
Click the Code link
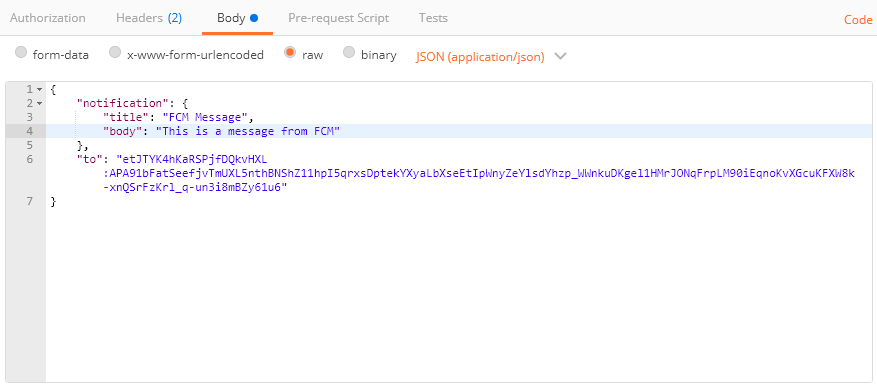[x=858, y=20]
